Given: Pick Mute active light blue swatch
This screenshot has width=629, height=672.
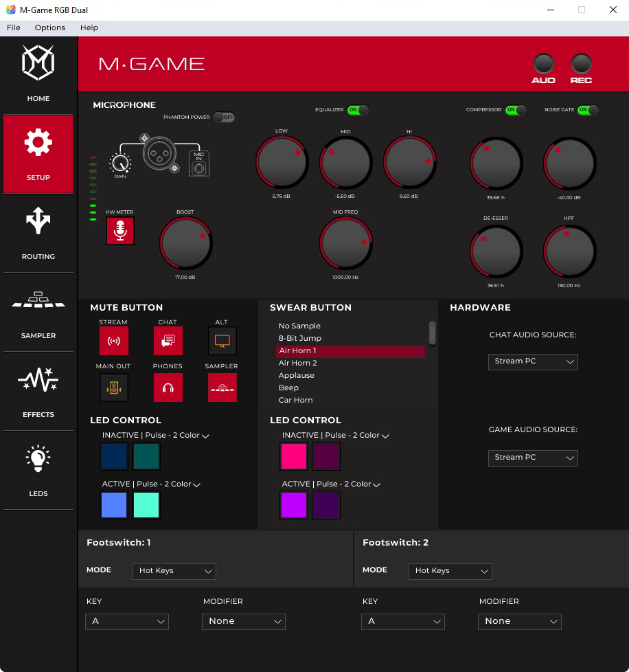Looking at the screenshot, I should click(x=114, y=505).
